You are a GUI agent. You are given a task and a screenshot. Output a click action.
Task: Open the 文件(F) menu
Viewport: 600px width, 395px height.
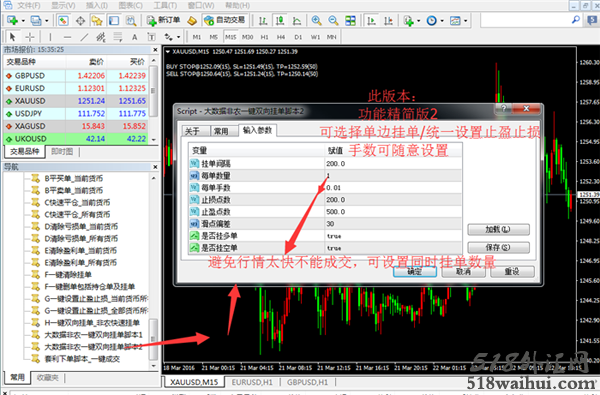click(29, 5)
